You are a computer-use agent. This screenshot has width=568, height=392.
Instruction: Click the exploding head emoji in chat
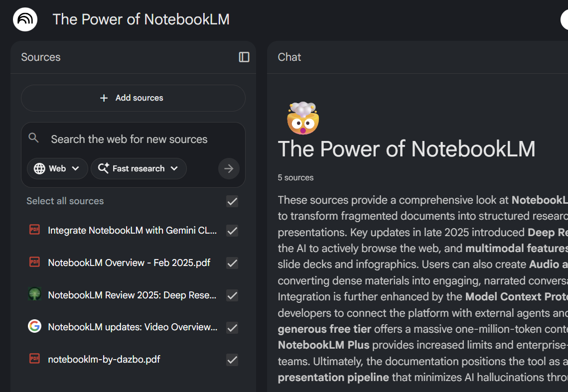[x=303, y=118]
